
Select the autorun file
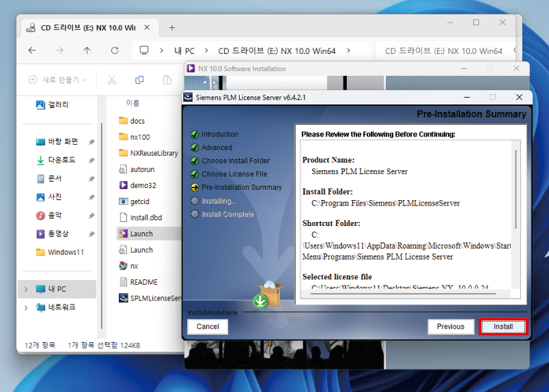pos(137,169)
